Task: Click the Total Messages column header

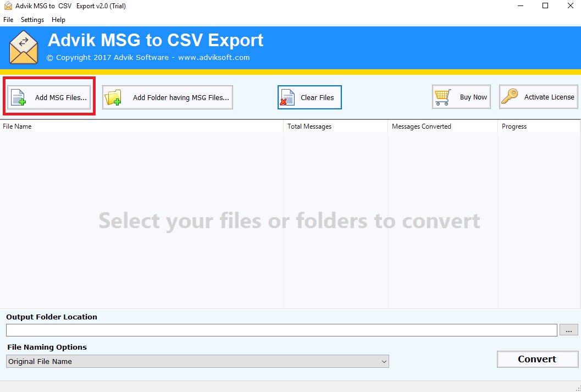Action: click(x=336, y=126)
